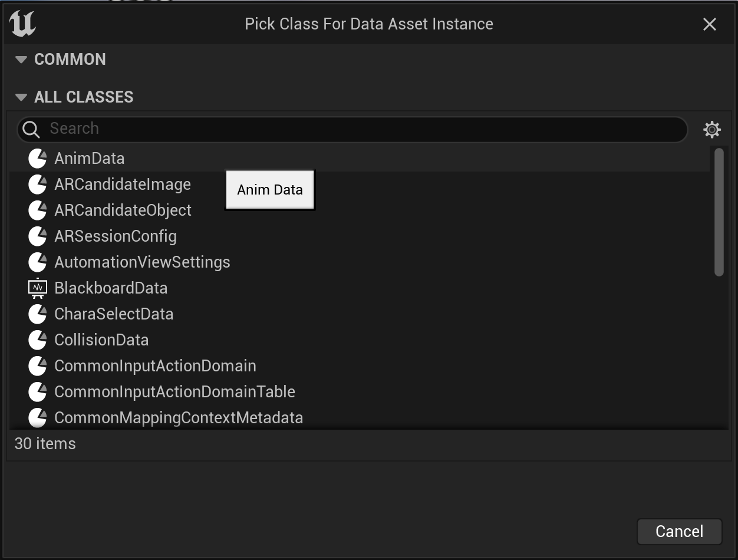Click the magnifying glass search icon

click(30, 129)
